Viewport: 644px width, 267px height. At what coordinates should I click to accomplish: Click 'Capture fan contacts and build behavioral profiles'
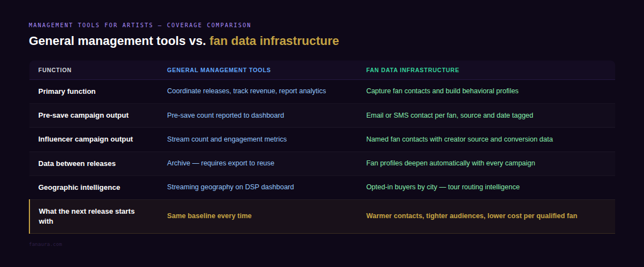click(442, 91)
